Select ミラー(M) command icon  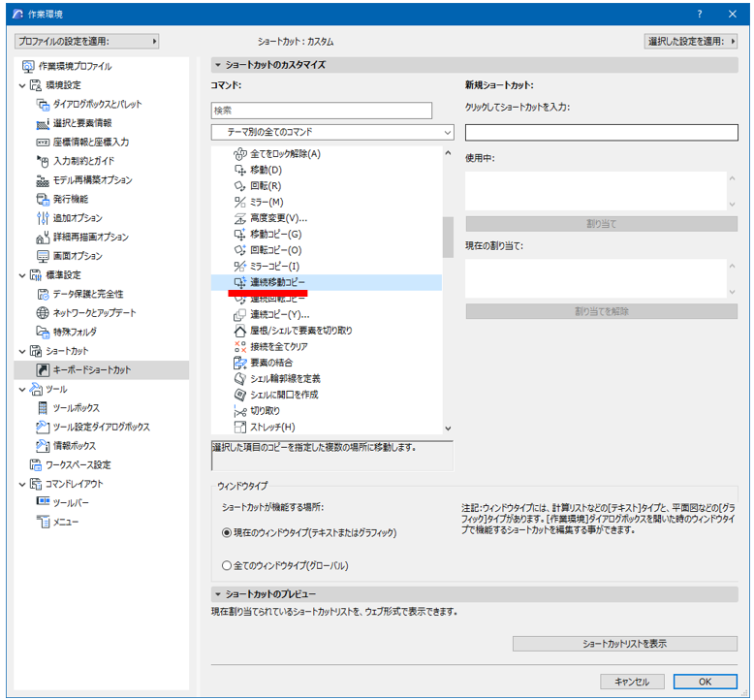pos(240,202)
